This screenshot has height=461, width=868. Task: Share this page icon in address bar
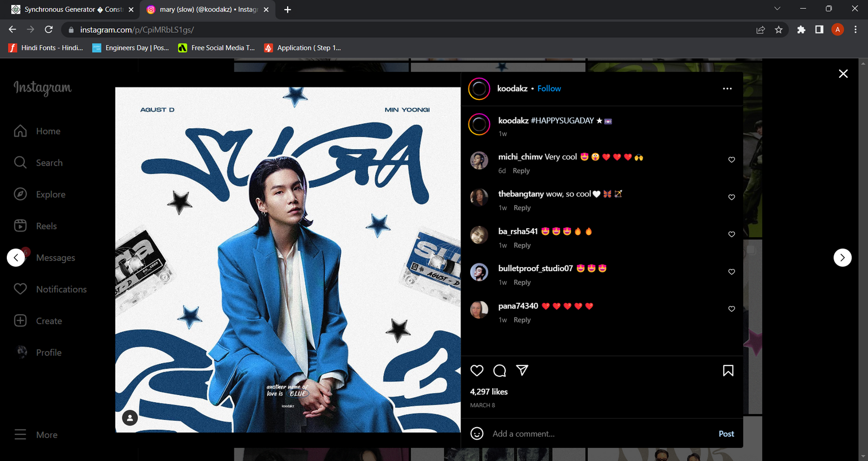pos(761,29)
